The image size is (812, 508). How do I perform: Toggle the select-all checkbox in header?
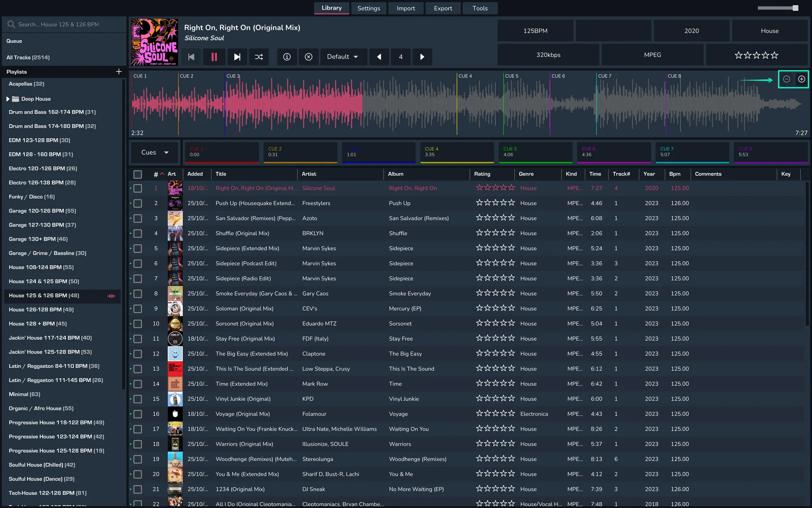[x=138, y=174]
